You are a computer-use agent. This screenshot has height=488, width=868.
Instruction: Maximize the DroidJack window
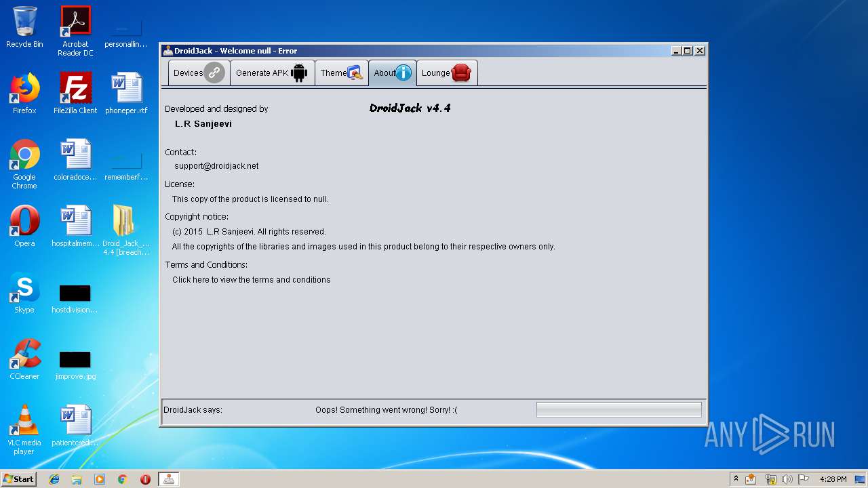[x=688, y=51]
